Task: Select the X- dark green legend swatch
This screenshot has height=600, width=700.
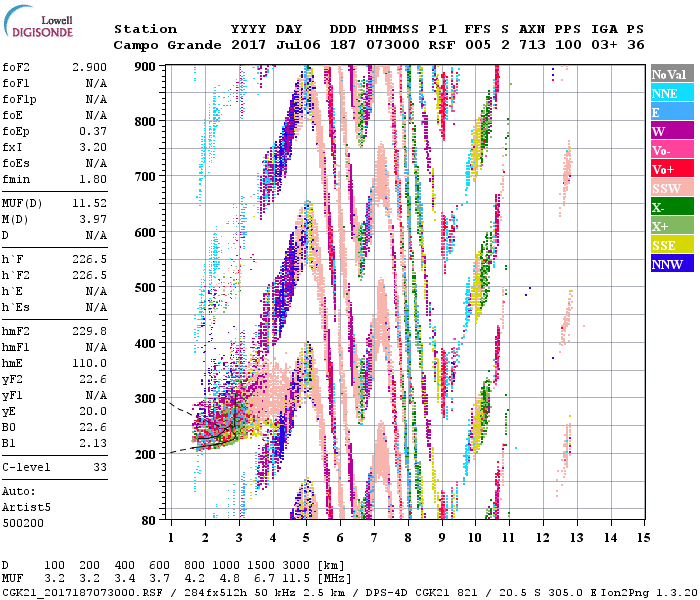Action: [672, 207]
